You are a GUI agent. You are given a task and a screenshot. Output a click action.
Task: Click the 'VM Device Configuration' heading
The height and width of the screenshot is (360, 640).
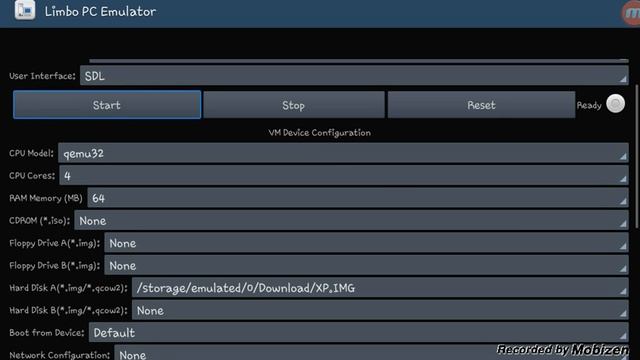coord(320,133)
